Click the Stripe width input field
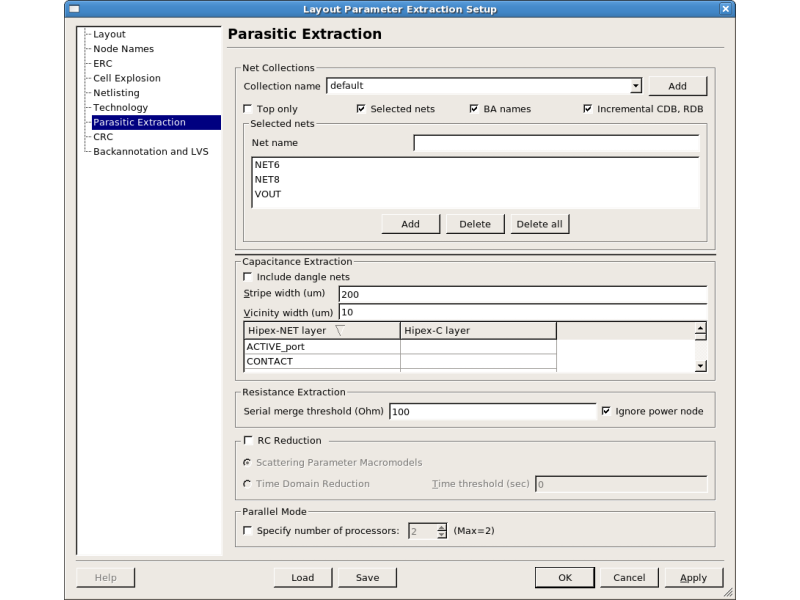 pos(521,294)
